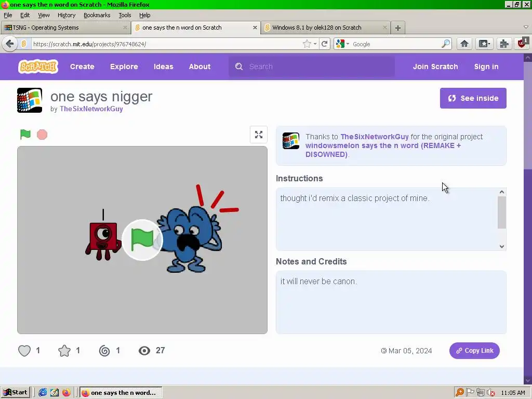Click the Firefox URL address field
The image size is (532, 399).
[x=166, y=44]
